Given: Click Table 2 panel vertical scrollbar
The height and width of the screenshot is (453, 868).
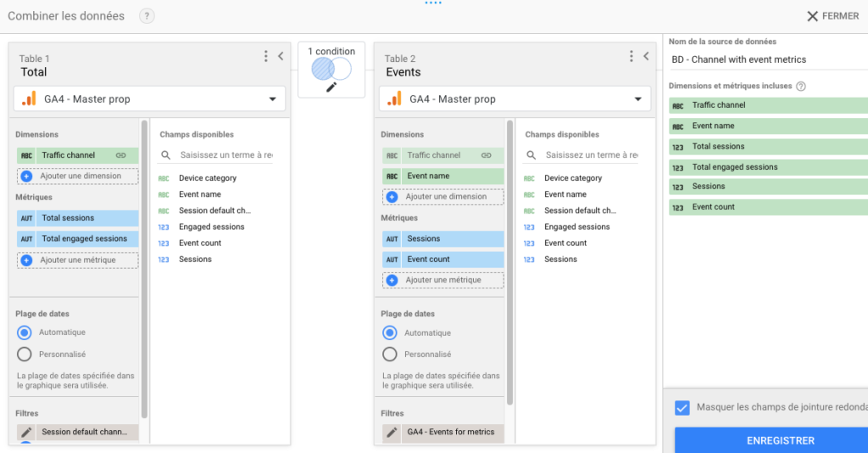Looking at the screenshot, I should pyautogui.click(x=509, y=263).
